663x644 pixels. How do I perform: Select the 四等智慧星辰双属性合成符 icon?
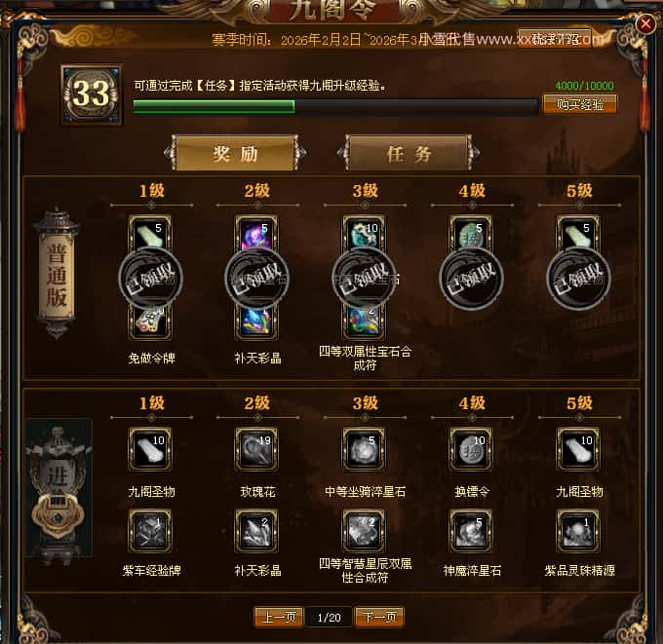point(364,531)
